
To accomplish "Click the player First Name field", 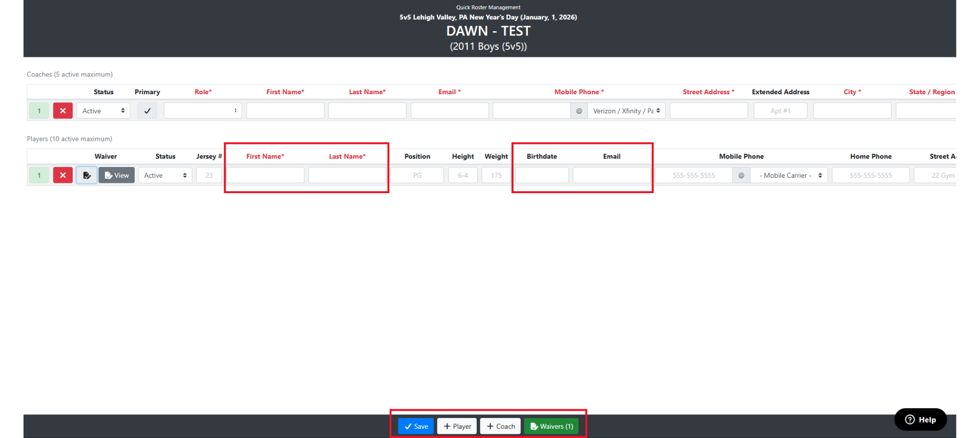I will 265,175.
